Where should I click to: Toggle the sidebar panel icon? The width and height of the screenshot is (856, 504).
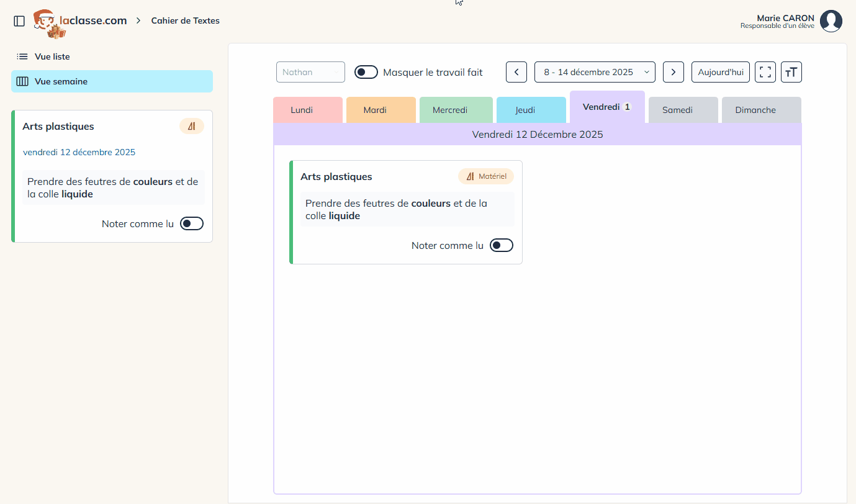[19, 21]
